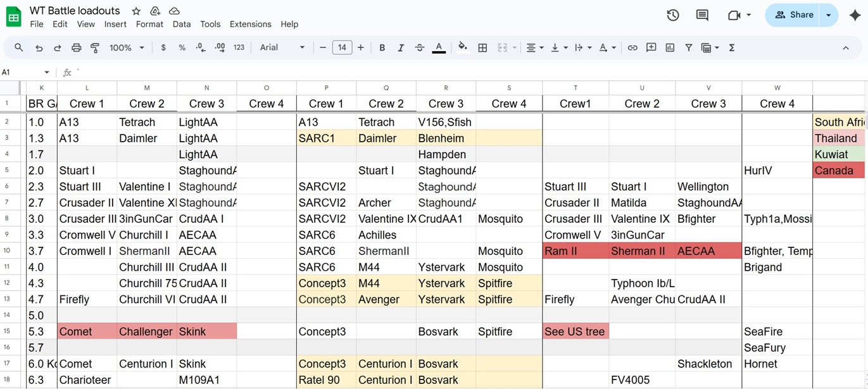Click the font size field
Screen dimensions: 868x389
pos(342,47)
